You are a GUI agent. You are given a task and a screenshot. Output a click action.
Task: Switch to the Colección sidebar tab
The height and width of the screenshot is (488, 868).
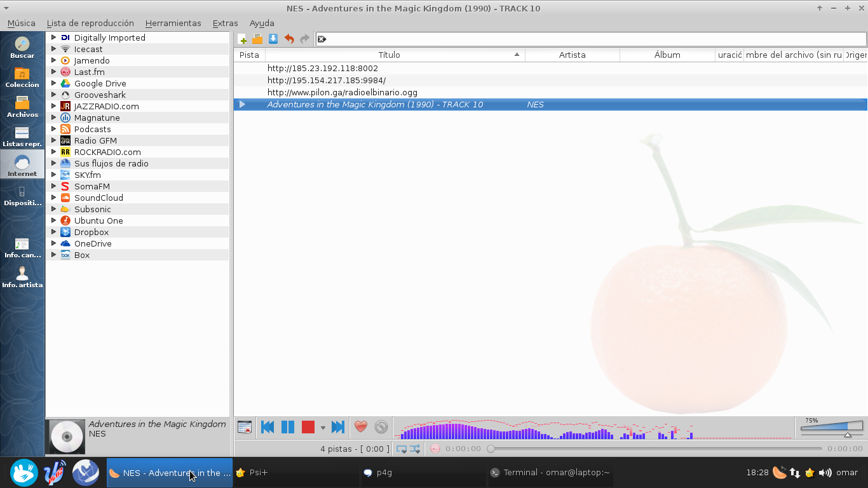click(x=22, y=78)
